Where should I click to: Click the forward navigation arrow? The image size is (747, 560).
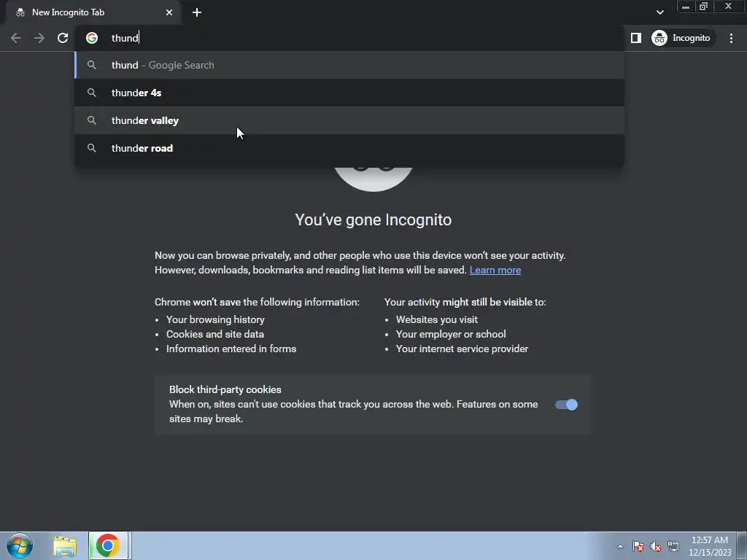pyautogui.click(x=39, y=38)
